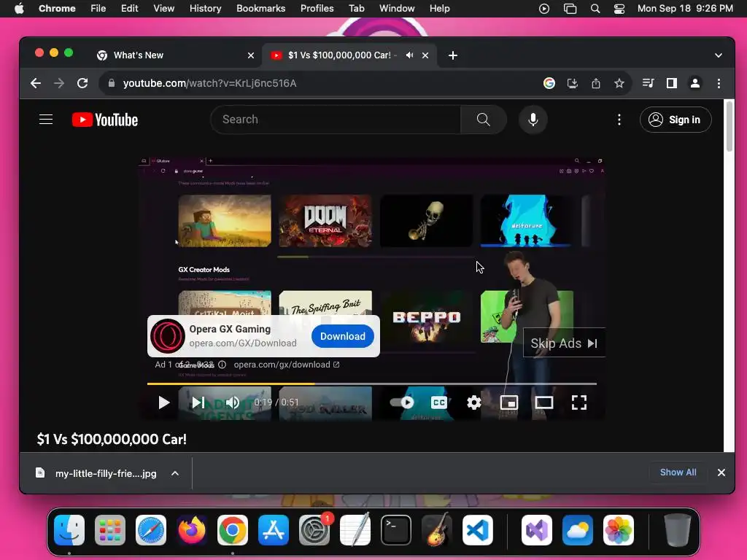Viewport: 747px width, 560px height.
Task: Start voice search with microphone icon
Action: coord(533,120)
